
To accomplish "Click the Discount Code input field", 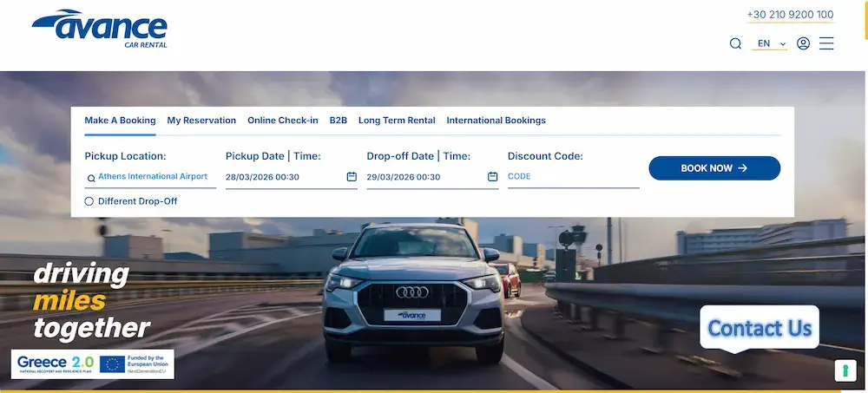I will 574,177.
